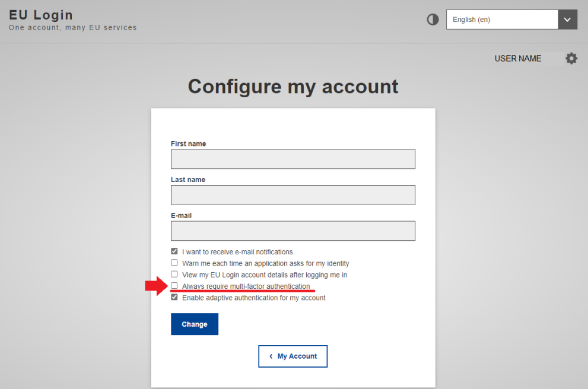Viewport: 588px width, 389px height.
Task: Click the EU Login logo
Action: tap(40, 15)
